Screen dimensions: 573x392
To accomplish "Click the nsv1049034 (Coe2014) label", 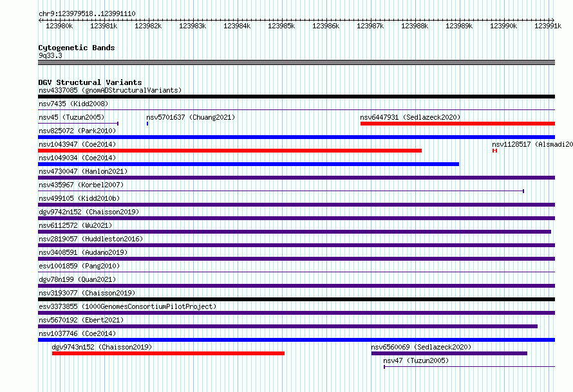I will [77, 158].
